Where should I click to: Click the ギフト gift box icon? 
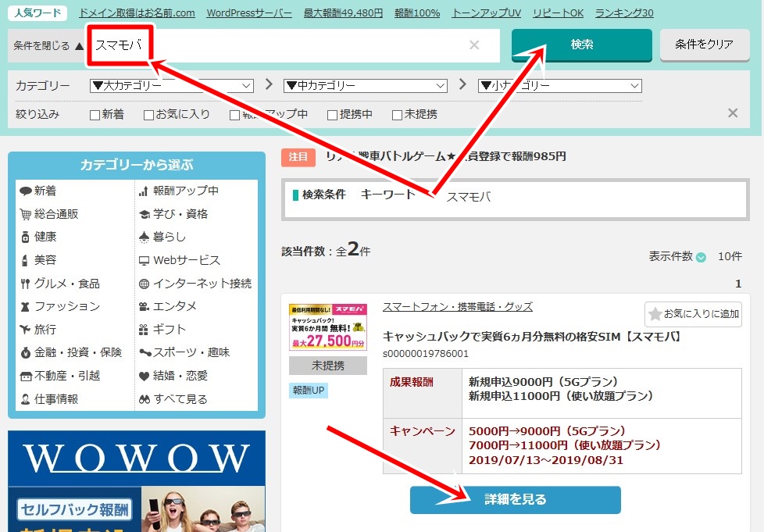click(x=143, y=330)
